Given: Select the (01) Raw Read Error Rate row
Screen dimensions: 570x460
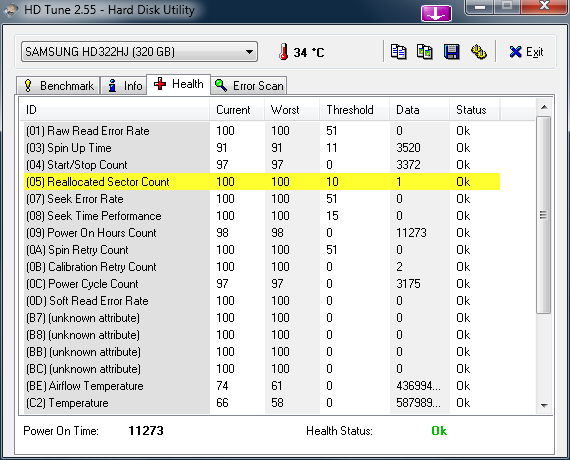Looking at the screenshot, I should pyautogui.click(x=262, y=131).
